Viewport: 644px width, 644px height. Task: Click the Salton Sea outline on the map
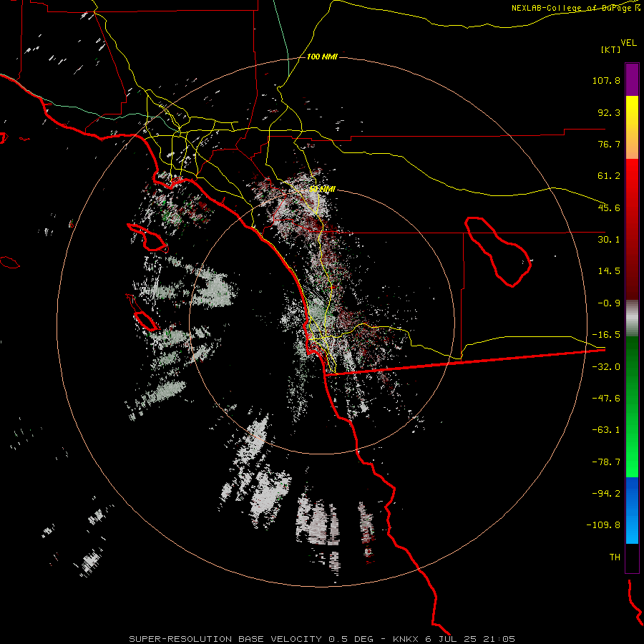pyautogui.click(x=498, y=251)
